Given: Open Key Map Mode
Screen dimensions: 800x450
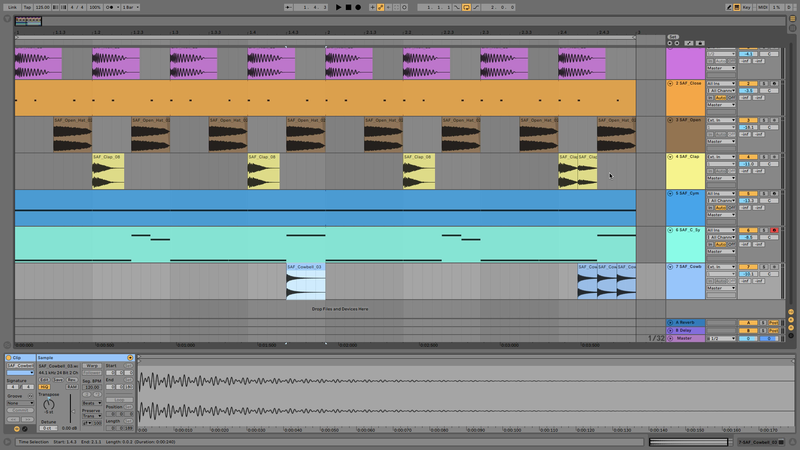Looking at the screenshot, I should 747,7.
